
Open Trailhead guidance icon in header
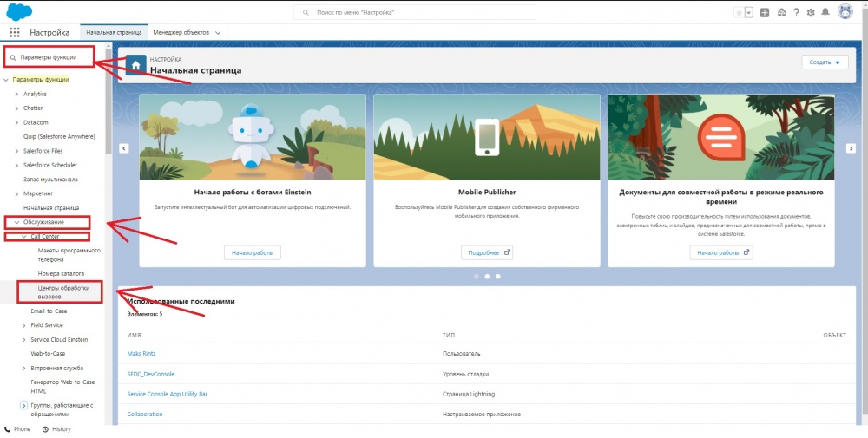[x=782, y=13]
